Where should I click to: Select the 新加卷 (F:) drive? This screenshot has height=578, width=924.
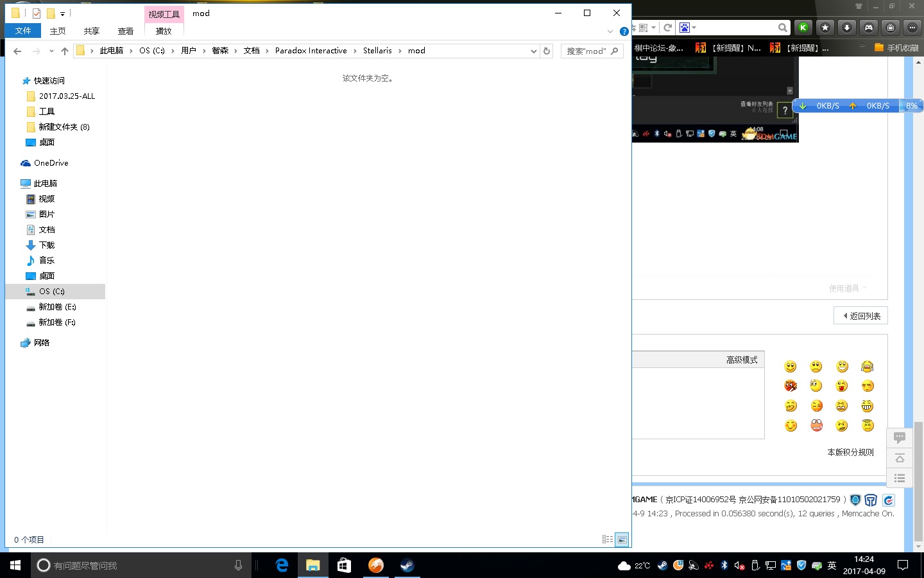[x=57, y=322]
